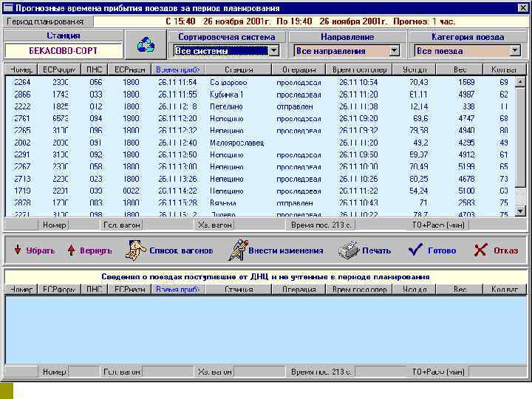Click the red down arrow Убрать icon

point(18,250)
